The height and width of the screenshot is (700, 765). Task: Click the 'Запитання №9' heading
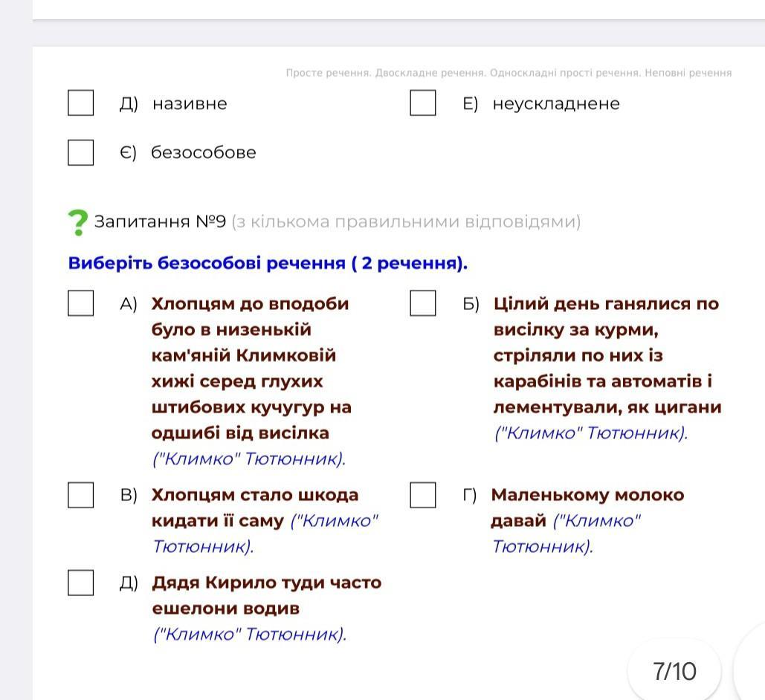point(160,221)
